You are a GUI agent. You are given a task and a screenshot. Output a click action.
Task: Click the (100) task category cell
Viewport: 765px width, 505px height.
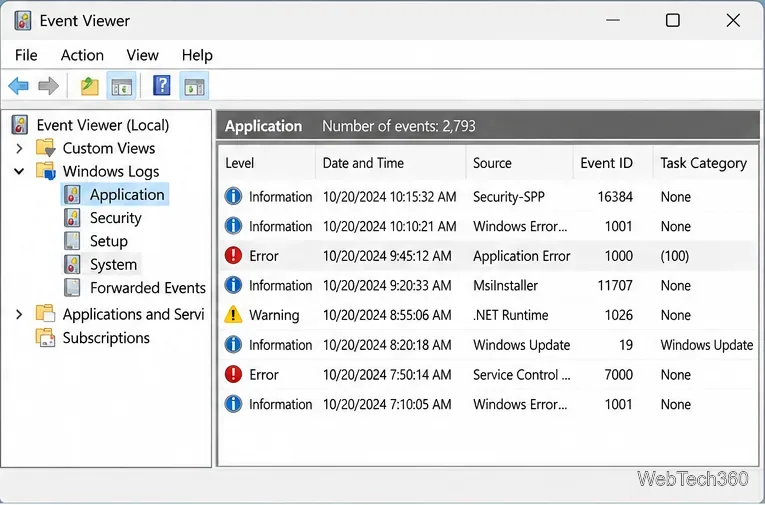pyautogui.click(x=675, y=256)
